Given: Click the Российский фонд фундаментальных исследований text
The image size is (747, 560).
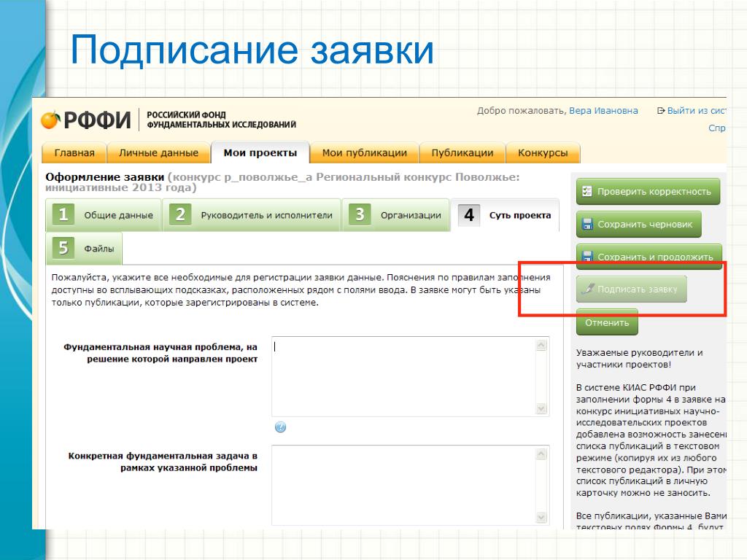Looking at the screenshot, I should [x=222, y=120].
